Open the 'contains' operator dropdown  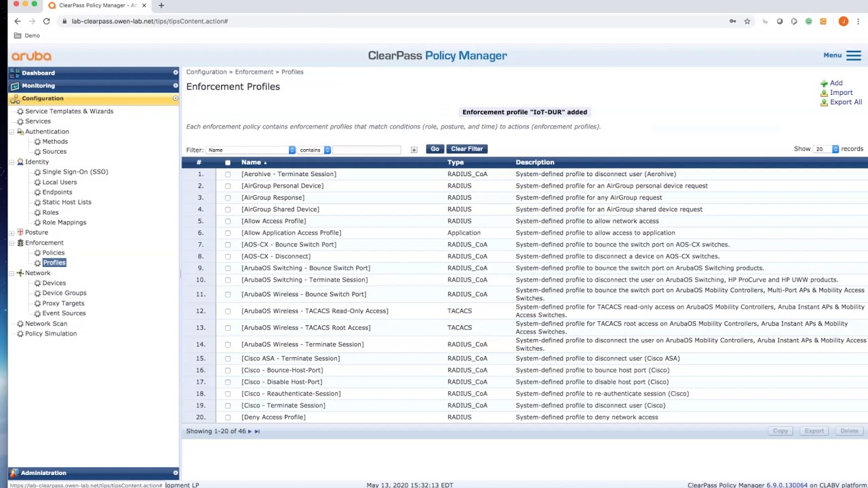click(x=315, y=150)
